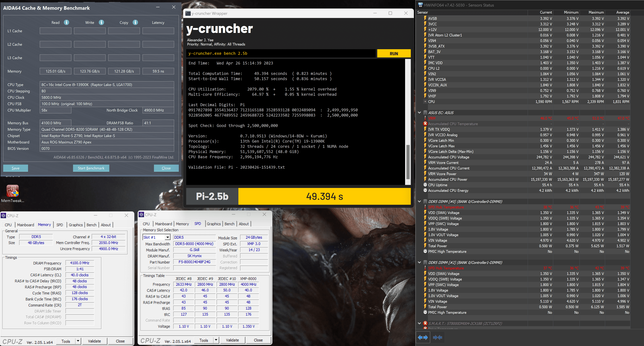Click chip icon of DDR5 DIMM [#0] group
644x346 pixels.
[425, 201]
